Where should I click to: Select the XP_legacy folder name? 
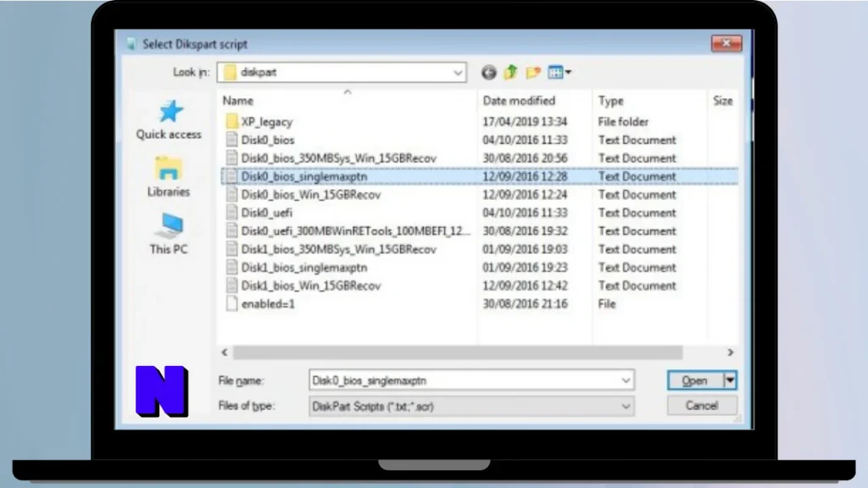point(267,122)
